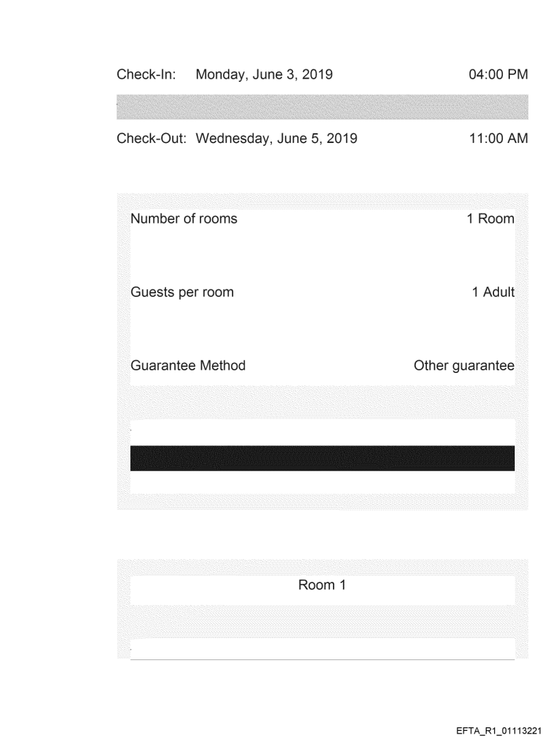
Task: Click the 04:00 PM check-in time
Action: [x=494, y=75]
